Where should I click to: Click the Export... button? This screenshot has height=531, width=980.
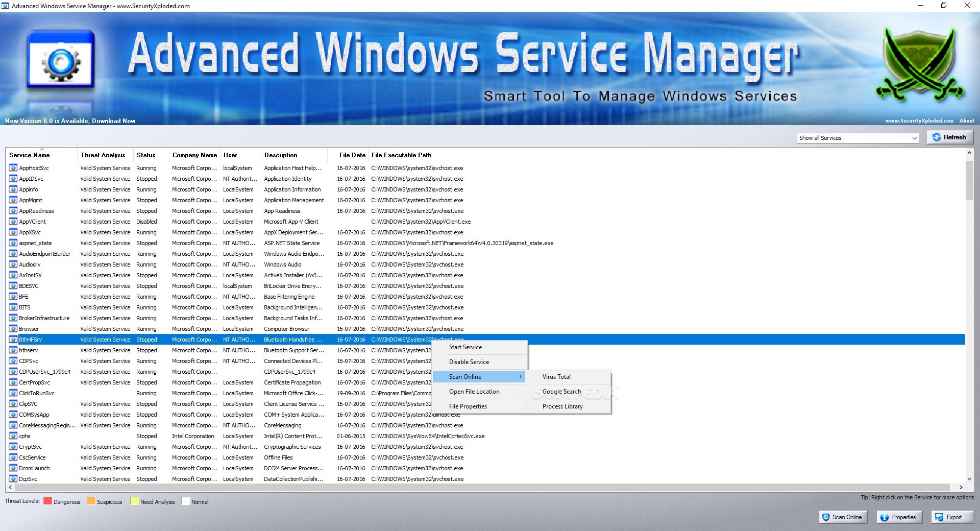952,517
